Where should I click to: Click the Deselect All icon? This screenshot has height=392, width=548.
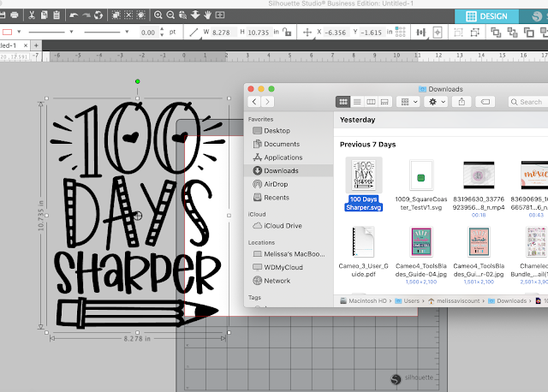click(x=128, y=15)
